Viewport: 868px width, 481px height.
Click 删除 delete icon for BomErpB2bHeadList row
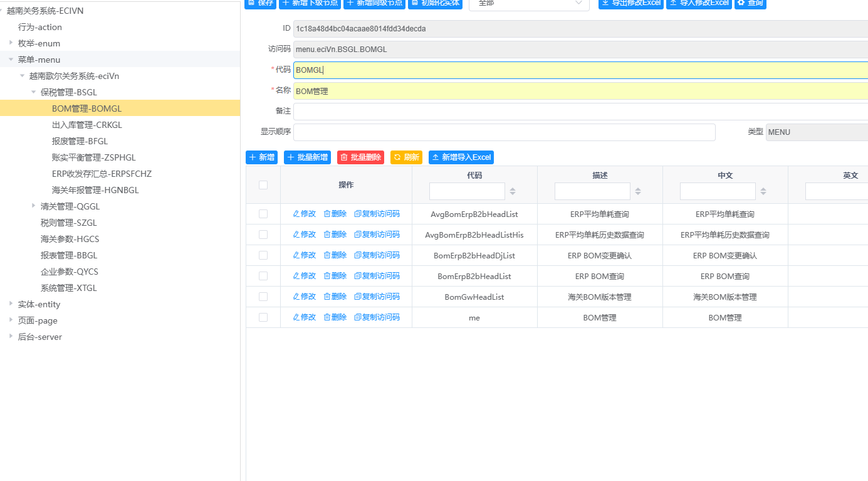[x=335, y=276]
